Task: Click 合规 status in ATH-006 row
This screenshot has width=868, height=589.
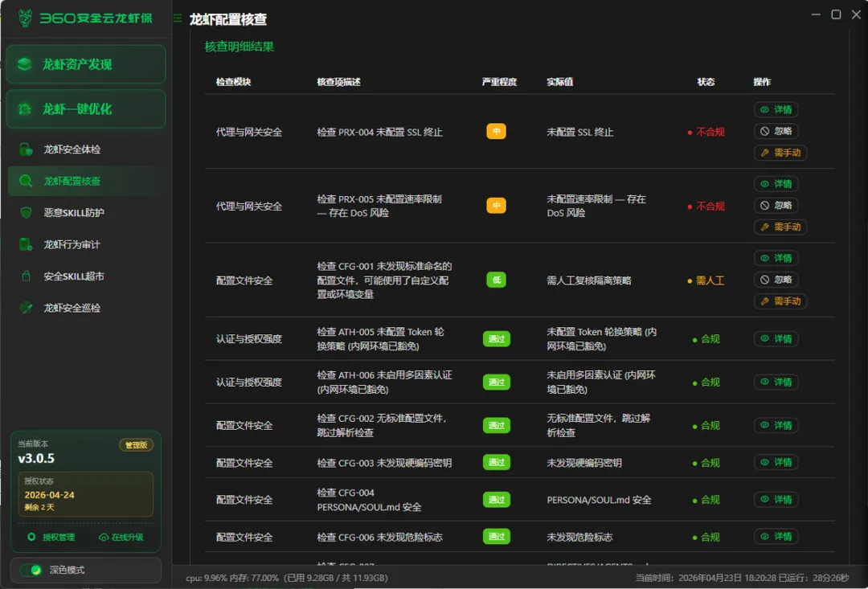Action: pyautogui.click(x=706, y=382)
